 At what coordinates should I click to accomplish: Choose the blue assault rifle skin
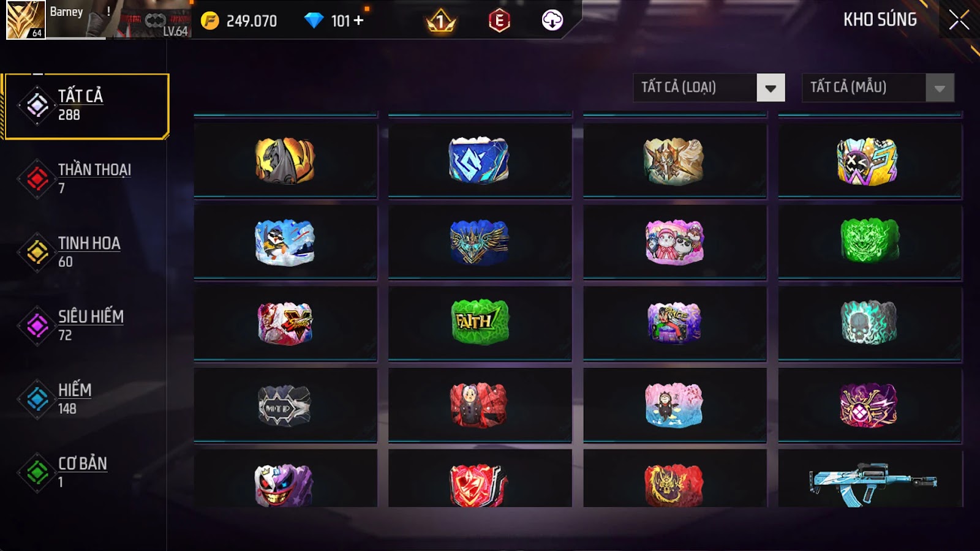(870, 481)
